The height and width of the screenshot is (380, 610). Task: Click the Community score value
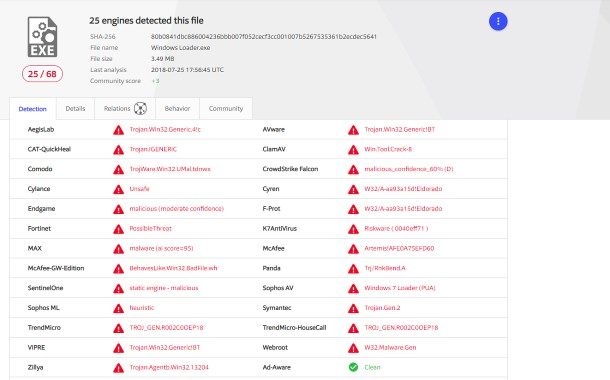155,81
